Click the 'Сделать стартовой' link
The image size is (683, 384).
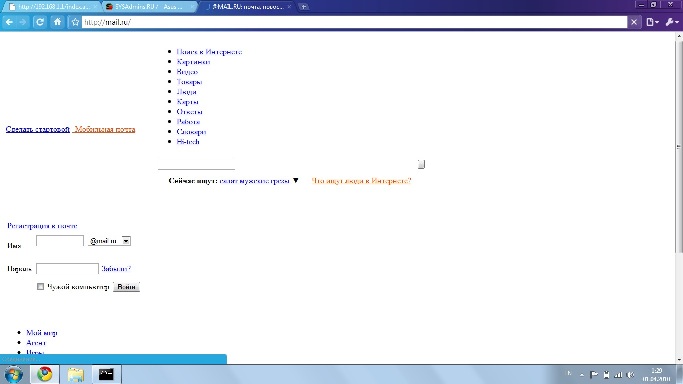37,129
